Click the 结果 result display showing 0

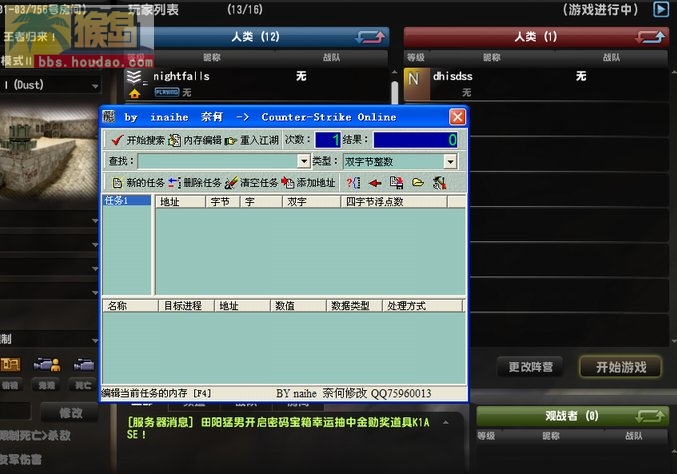pyautogui.click(x=415, y=140)
